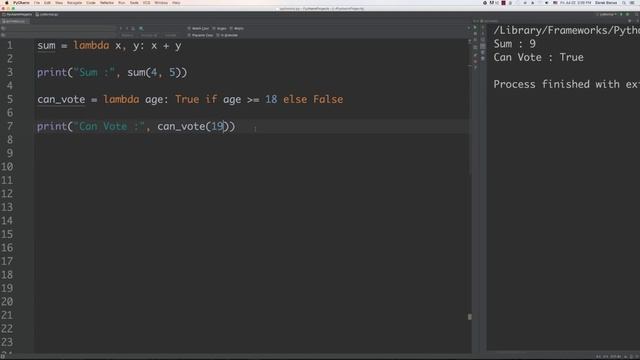The image size is (640, 360).
Task: Click the Down the stack trace arrow
Action: click(483, 33)
